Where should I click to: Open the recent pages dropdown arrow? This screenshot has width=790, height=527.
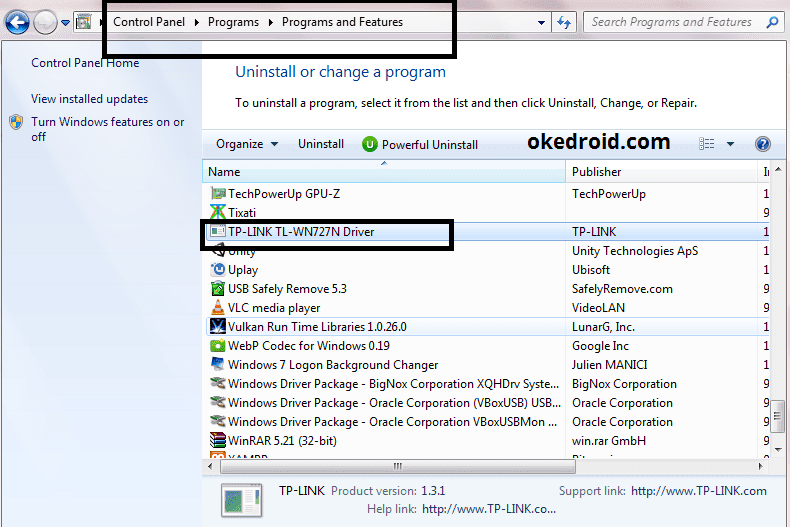tap(65, 23)
